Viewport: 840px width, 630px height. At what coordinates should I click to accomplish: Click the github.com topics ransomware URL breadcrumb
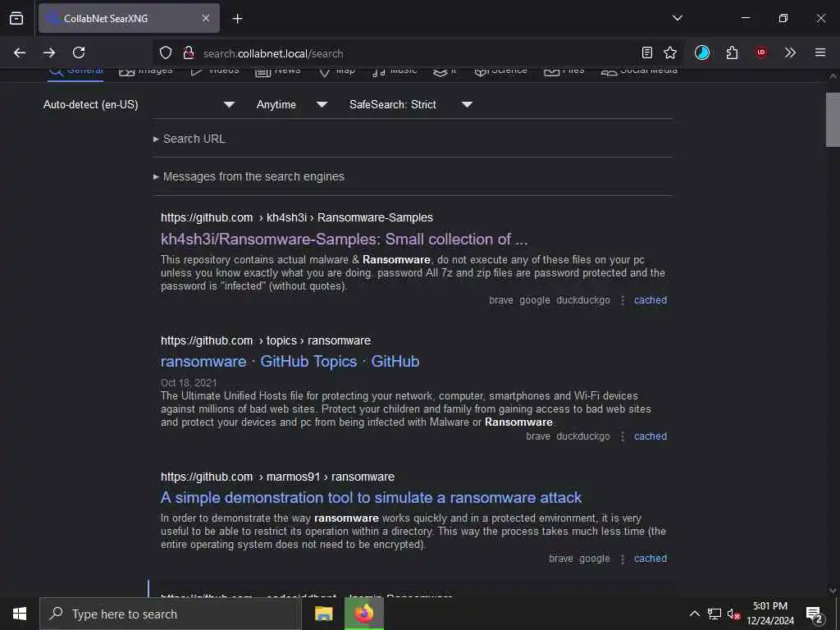266,340
